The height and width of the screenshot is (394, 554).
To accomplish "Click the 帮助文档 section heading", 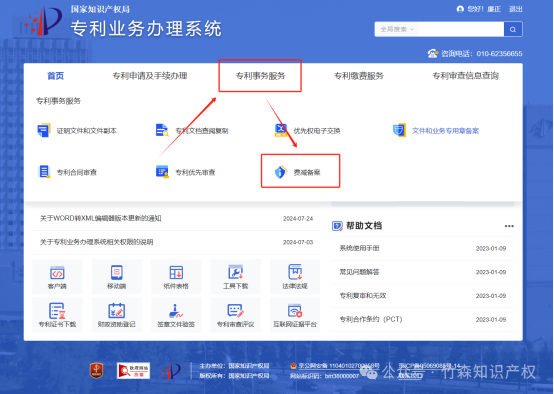I will pyautogui.click(x=364, y=226).
